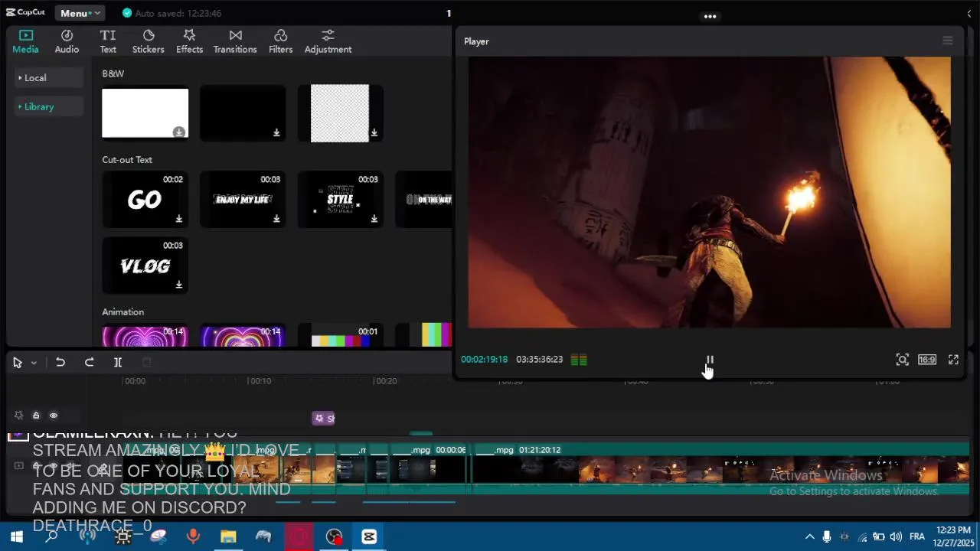Viewport: 980px width, 551px height.
Task: Open File Explorer from taskbar
Action: pyautogui.click(x=228, y=536)
